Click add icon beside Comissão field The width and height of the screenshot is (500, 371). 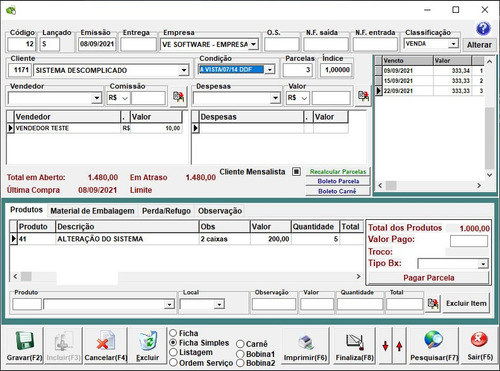pyautogui.click(x=179, y=97)
